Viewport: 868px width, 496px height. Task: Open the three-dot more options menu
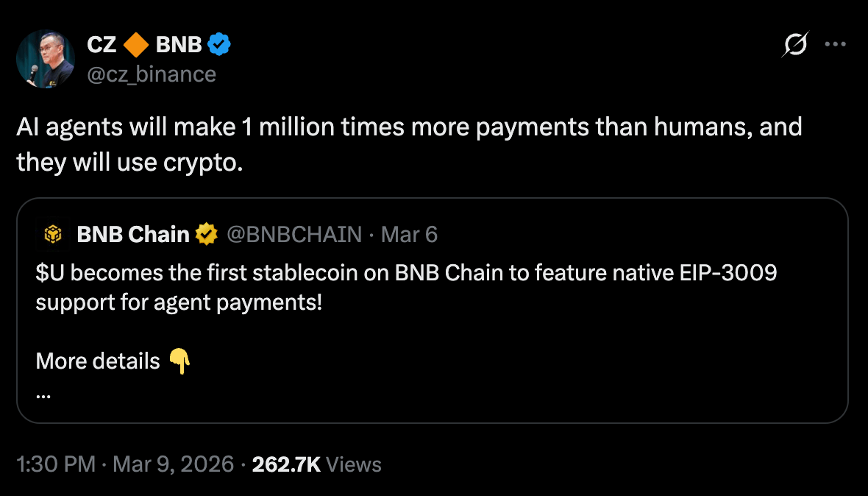pyautogui.click(x=836, y=45)
